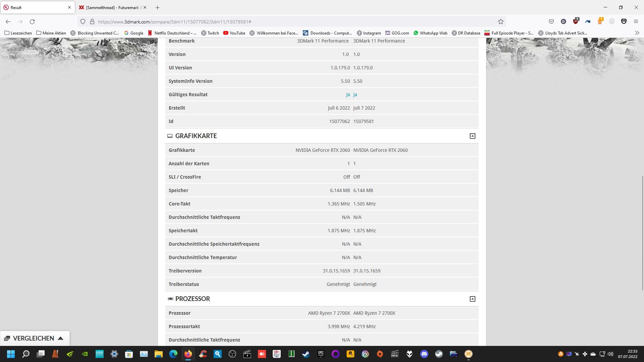Open Steam from the taskbar
This screenshot has height=362, width=644.
click(x=306, y=354)
